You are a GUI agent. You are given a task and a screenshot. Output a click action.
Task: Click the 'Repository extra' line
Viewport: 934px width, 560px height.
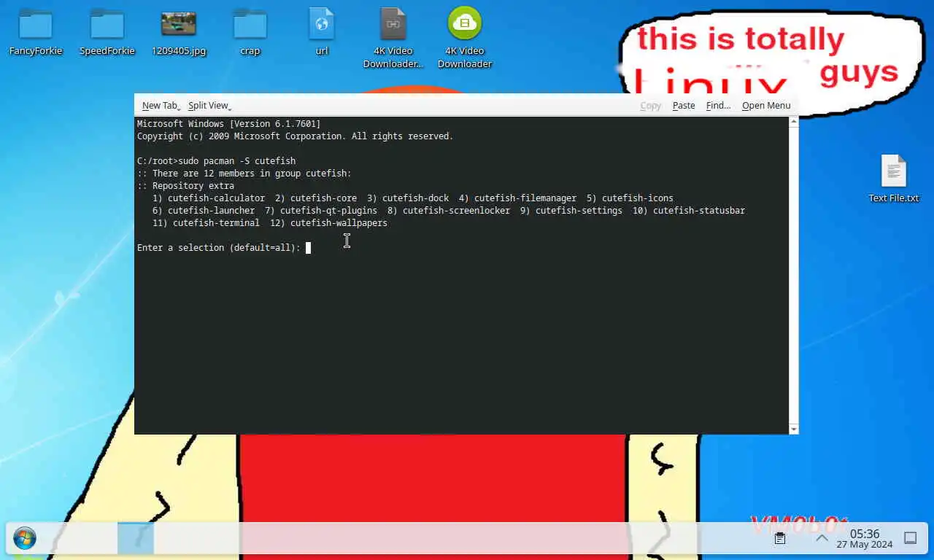click(185, 186)
